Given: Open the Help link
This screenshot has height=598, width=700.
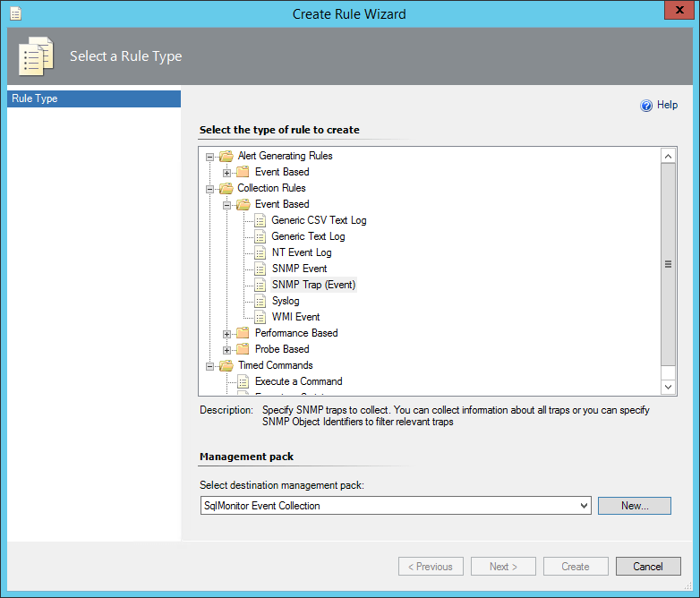Looking at the screenshot, I should (x=667, y=105).
